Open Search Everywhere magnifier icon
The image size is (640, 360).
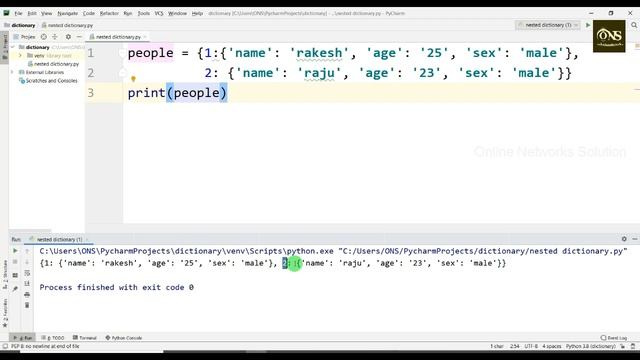(x=634, y=25)
